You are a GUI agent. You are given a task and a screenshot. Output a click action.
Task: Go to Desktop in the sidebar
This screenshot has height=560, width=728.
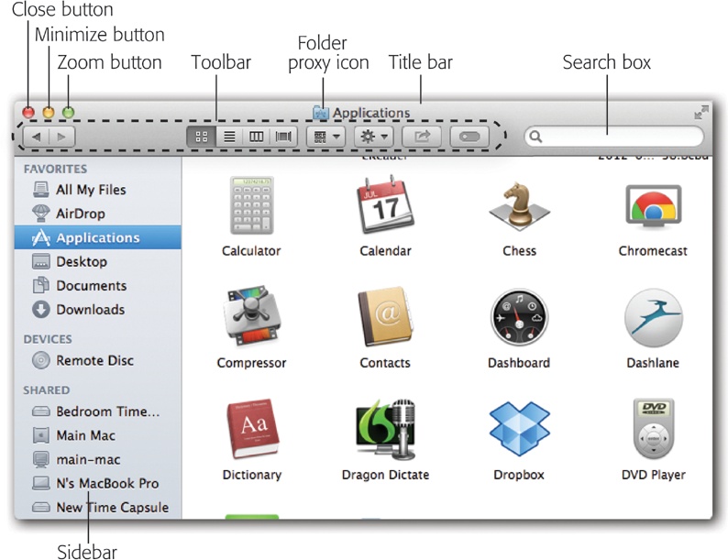tap(98, 261)
